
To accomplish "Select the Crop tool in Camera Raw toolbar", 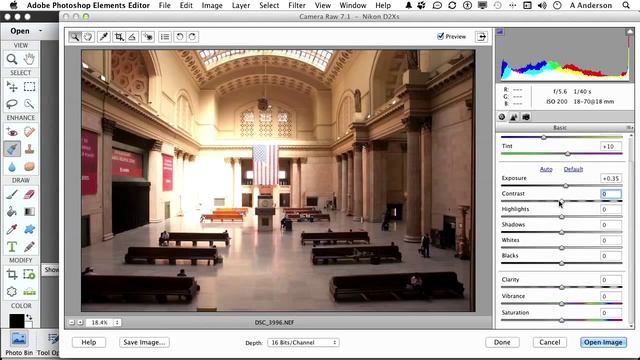I will point(119,37).
